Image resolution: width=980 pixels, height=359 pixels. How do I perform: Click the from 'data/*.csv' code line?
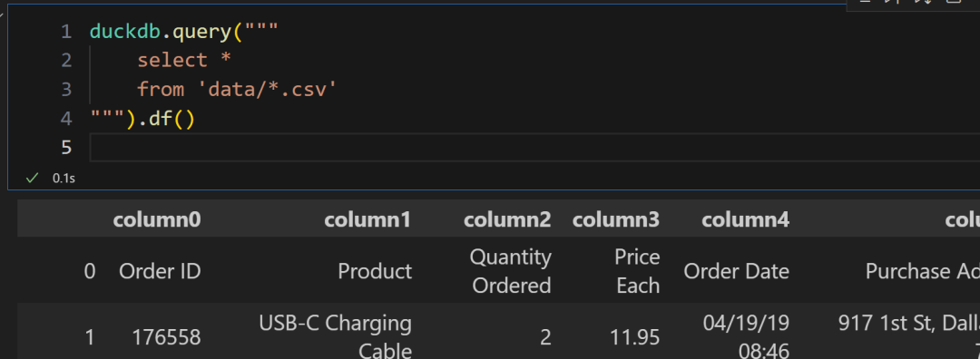coord(238,89)
